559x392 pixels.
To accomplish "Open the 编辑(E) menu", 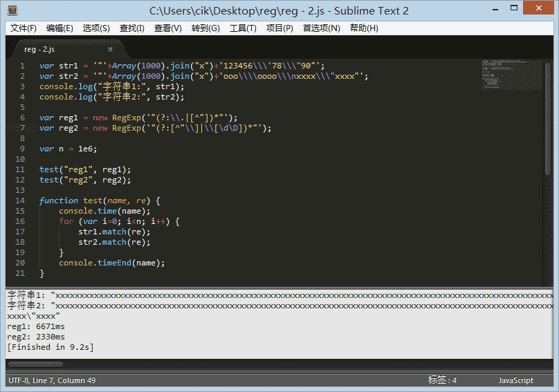I will tap(59, 28).
